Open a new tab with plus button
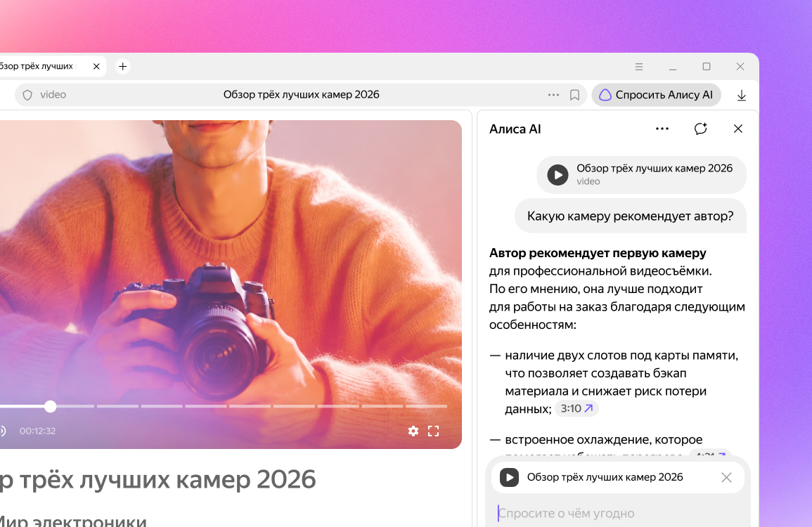The height and width of the screenshot is (527, 812). pos(123,66)
